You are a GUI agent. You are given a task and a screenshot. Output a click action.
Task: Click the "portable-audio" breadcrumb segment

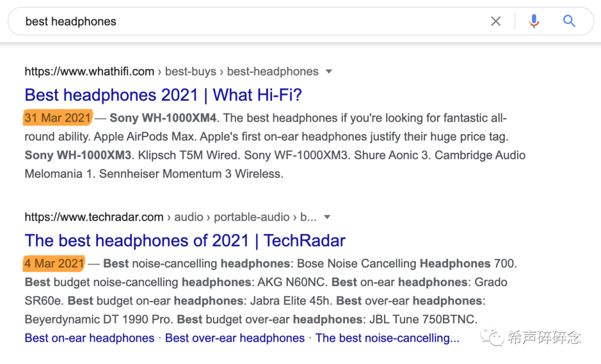point(252,217)
